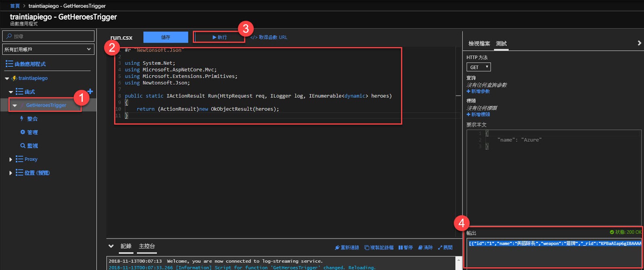Click the 'Welcome, you are now connected' log line
644x270 pixels.
tap(215, 261)
